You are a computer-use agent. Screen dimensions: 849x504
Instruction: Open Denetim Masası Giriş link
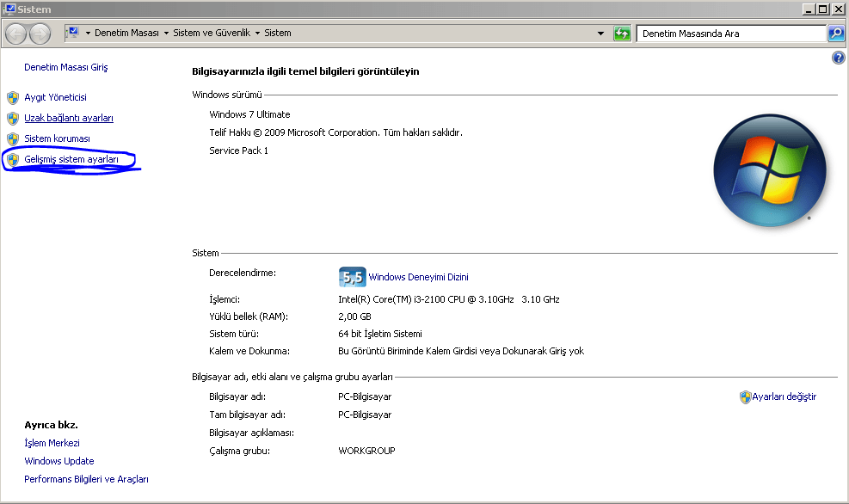(x=66, y=67)
